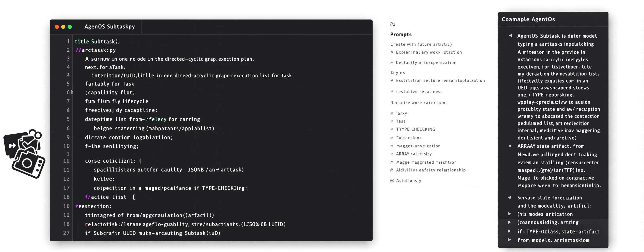The height and width of the screenshot is (252, 644).
Task: Open the ARRAY caletisity prompt entry
Action: 414,154
